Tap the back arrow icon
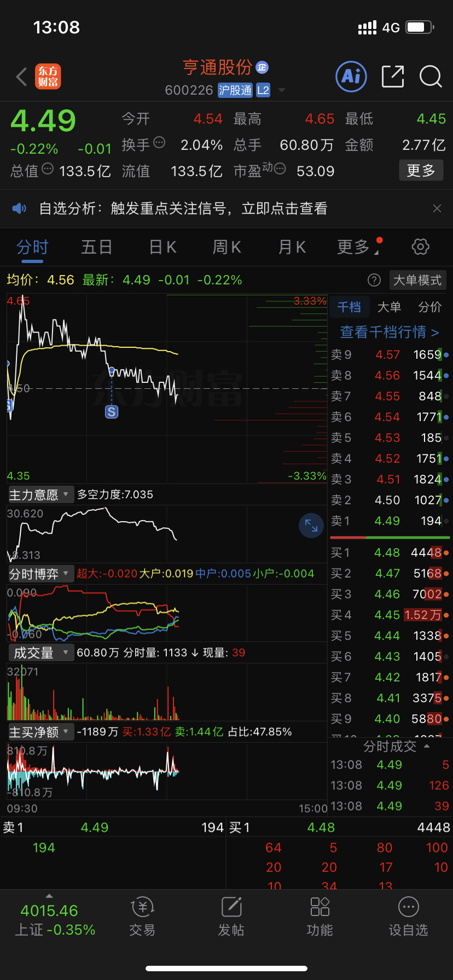 point(22,77)
